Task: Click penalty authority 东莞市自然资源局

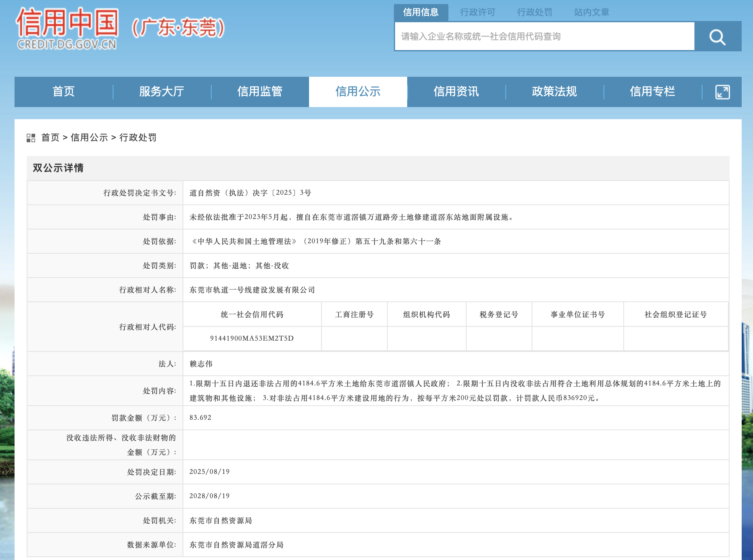Action: (x=221, y=520)
